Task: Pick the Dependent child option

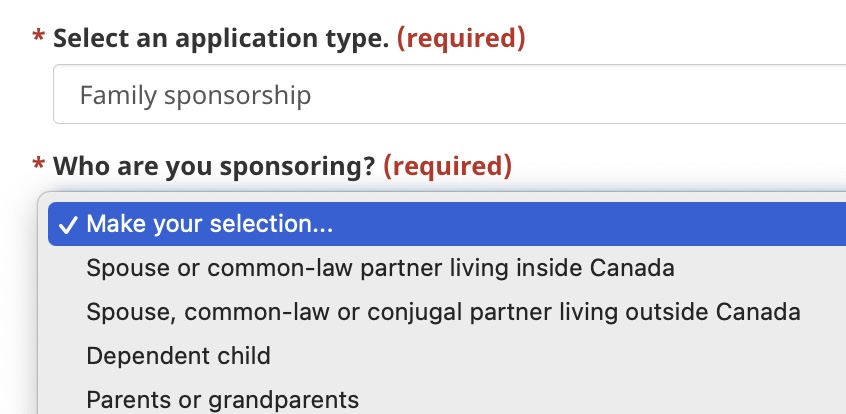Action: 178,356
